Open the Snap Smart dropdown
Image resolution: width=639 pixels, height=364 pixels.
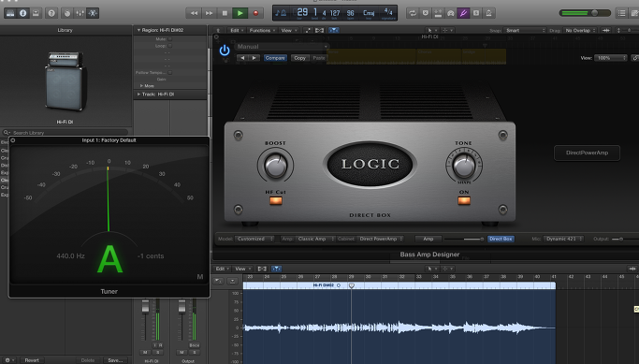[x=525, y=31]
